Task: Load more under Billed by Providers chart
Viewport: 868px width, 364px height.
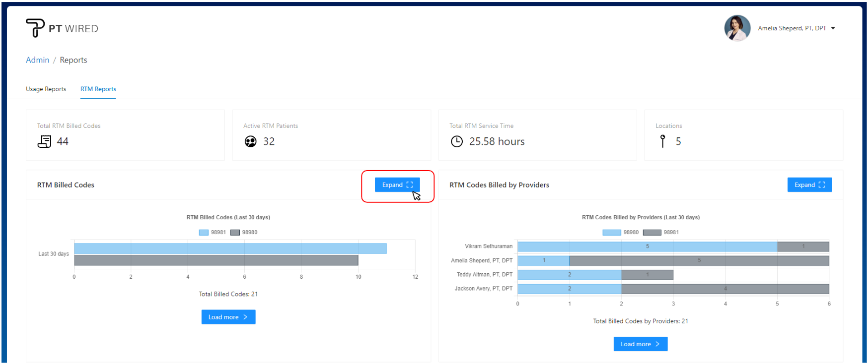Action: point(640,344)
